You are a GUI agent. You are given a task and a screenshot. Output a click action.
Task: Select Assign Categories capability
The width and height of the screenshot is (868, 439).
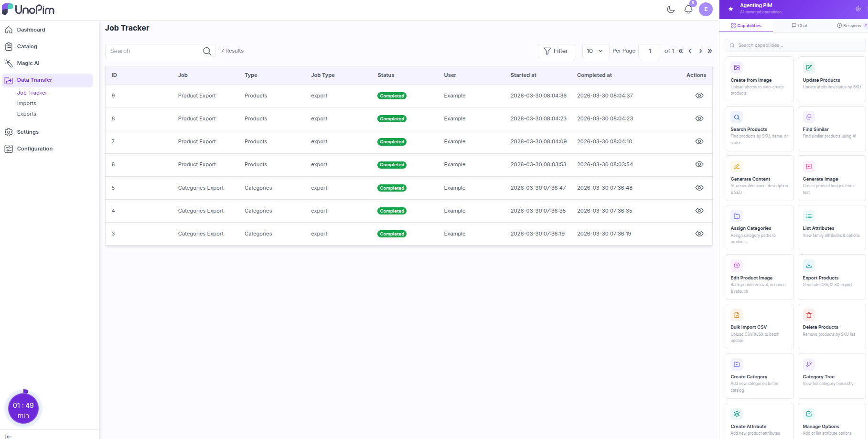click(760, 227)
